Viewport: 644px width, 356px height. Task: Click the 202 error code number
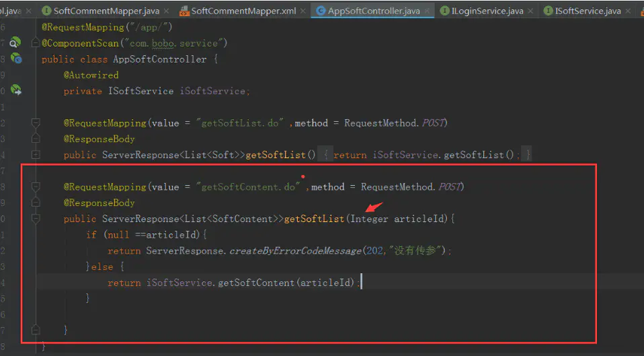[374, 251]
